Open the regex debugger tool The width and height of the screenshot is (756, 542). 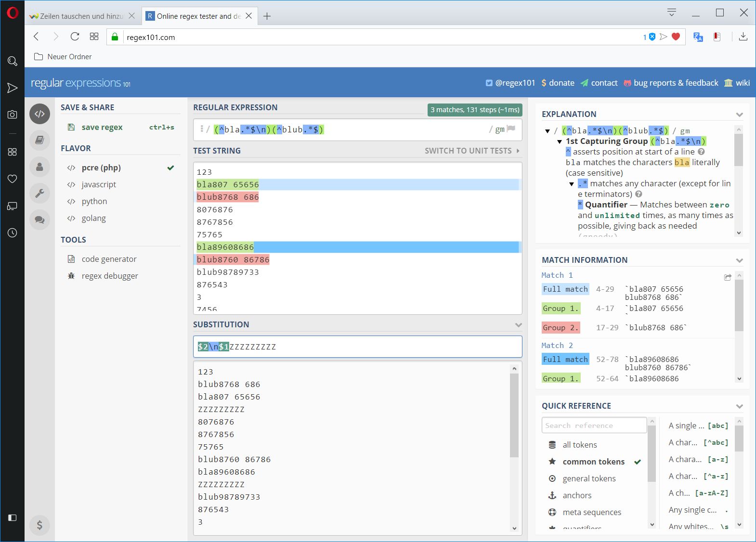click(x=109, y=276)
